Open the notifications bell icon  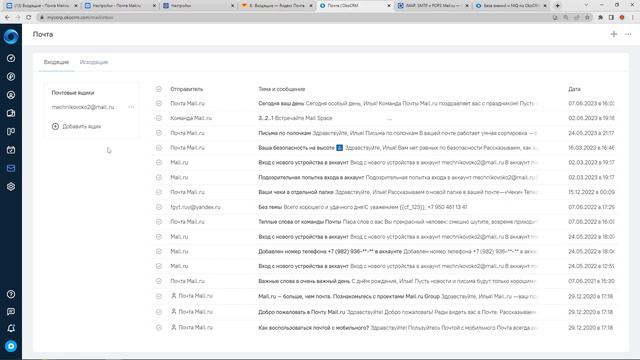tap(11, 328)
